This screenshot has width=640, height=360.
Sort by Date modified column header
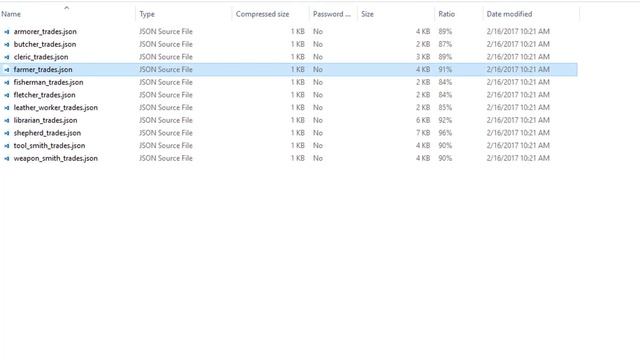[x=509, y=14]
